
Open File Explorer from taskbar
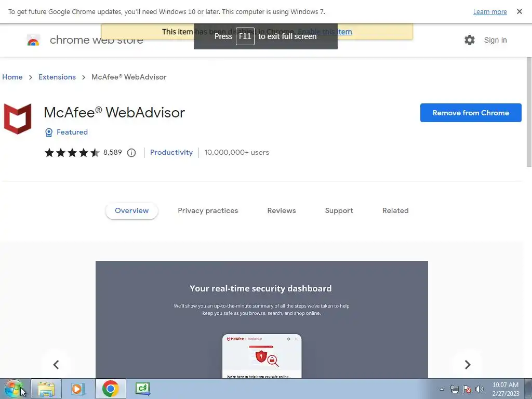(x=46, y=389)
